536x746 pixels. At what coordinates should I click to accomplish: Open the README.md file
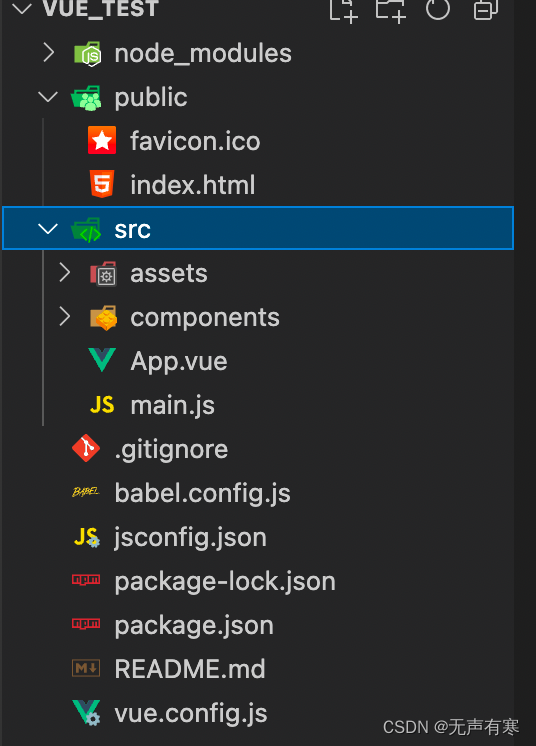click(x=190, y=668)
